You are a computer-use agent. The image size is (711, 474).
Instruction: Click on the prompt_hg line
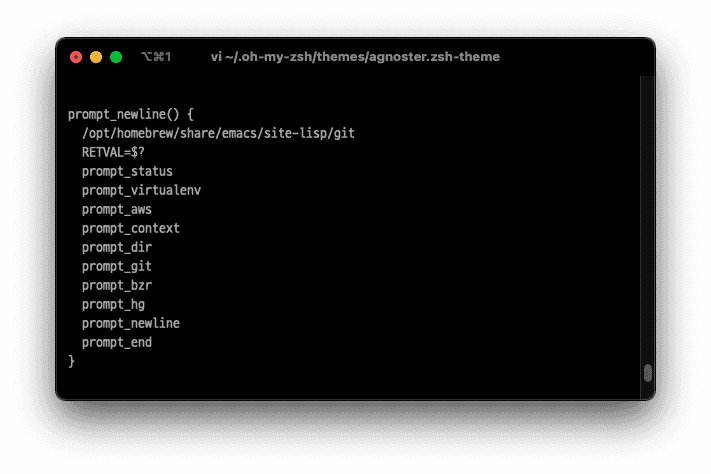(114, 304)
